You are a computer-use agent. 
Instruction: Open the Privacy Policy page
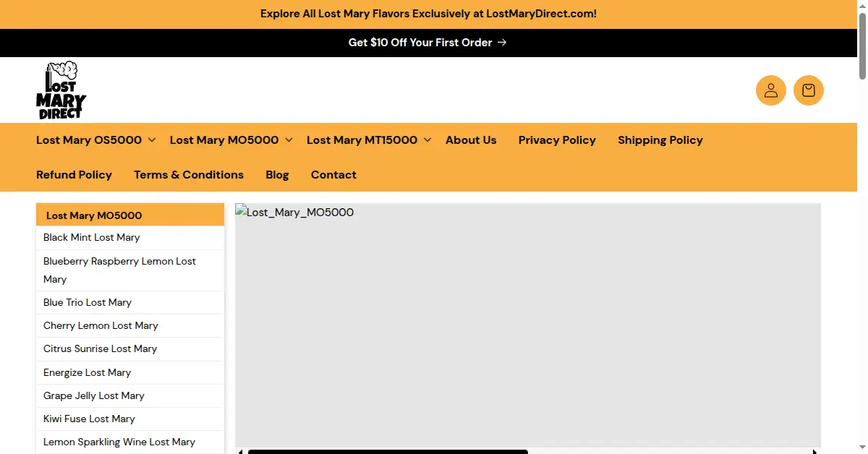coord(557,140)
